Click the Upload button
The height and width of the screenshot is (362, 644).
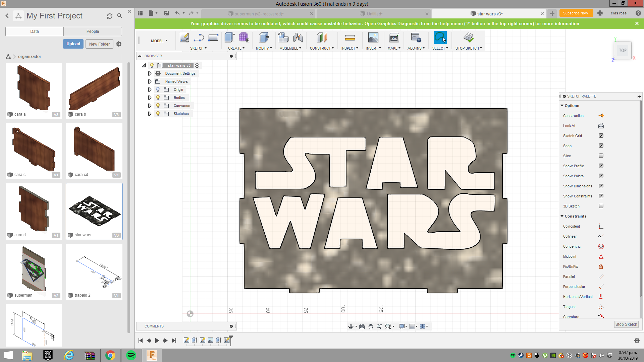[73, 44]
